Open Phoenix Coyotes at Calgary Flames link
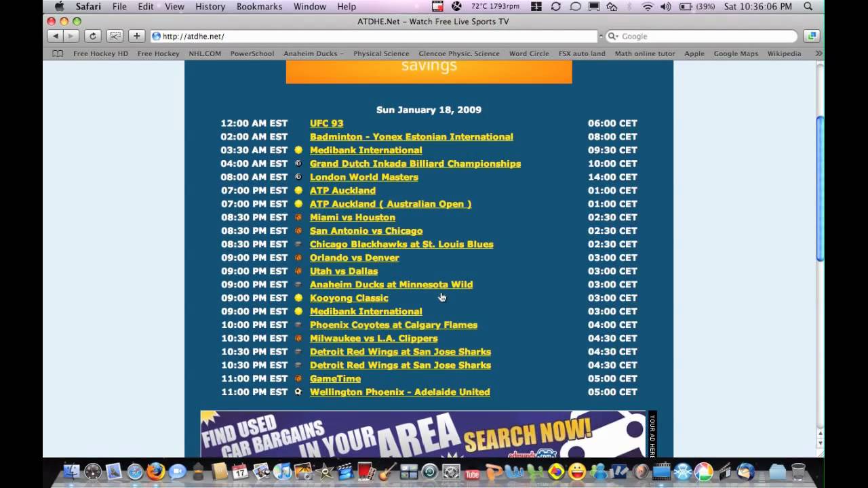 coord(393,325)
